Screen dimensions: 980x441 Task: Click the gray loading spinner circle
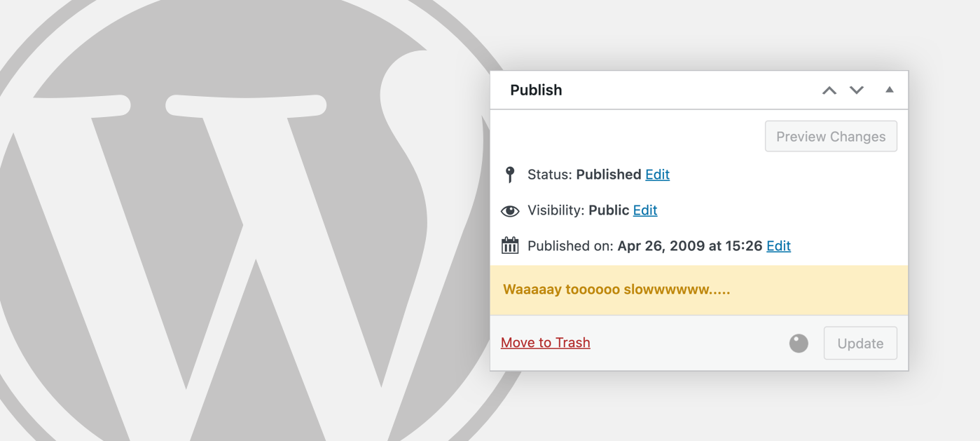point(799,343)
